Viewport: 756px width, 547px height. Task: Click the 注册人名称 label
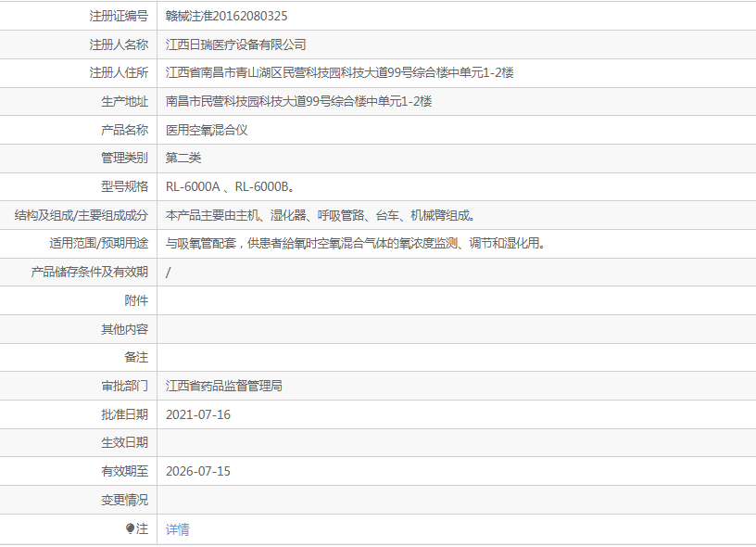119,45
